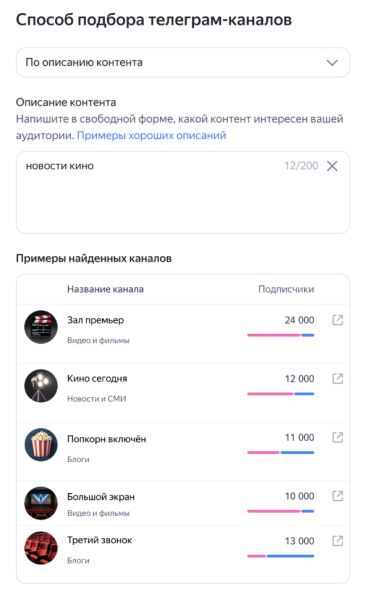Click the Подписчики column header
Screen dimensions: 367x600
click(286, 289)
